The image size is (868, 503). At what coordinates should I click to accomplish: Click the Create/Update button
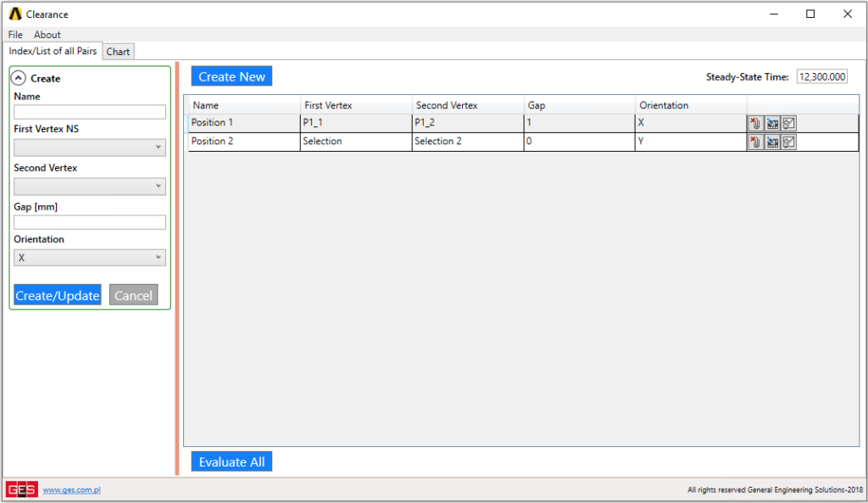coord(58,295)
